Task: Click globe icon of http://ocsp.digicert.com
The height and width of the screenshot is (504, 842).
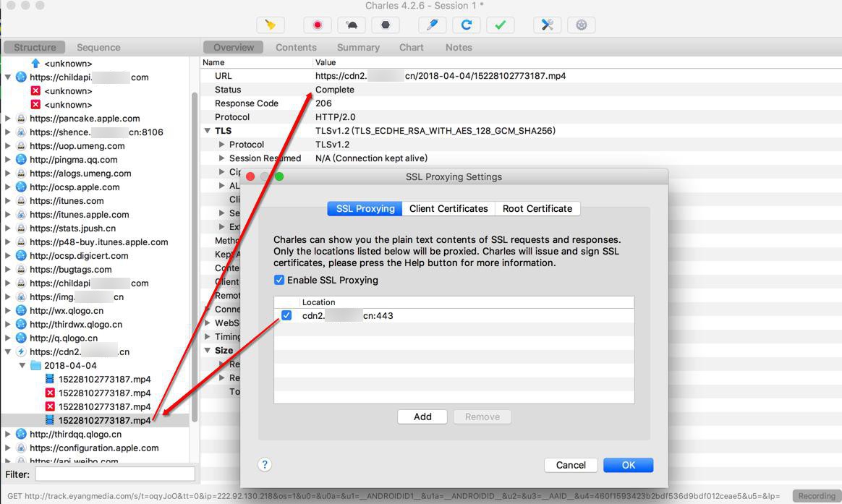Action: point(21,255)
